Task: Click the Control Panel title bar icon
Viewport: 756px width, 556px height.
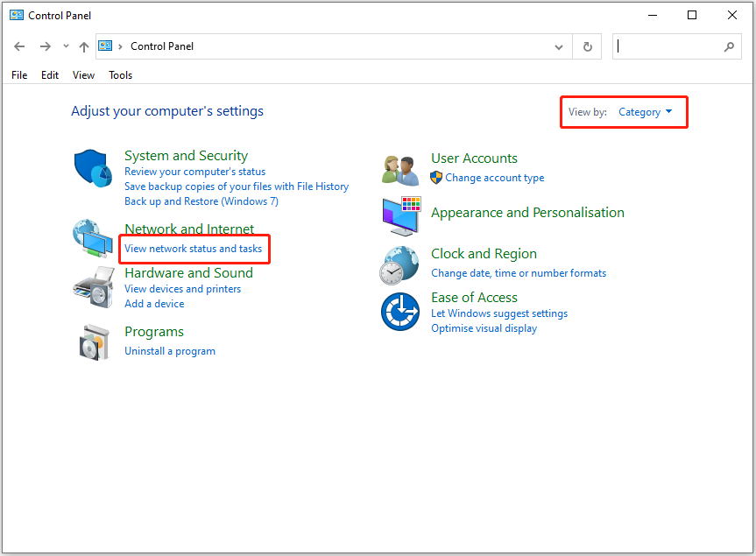Action: tap(17, 15)
